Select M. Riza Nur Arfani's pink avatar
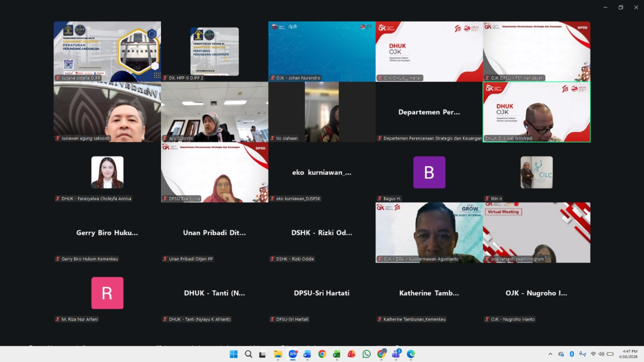The width and height of the screenshot is (644, 362). coord(107,293)
